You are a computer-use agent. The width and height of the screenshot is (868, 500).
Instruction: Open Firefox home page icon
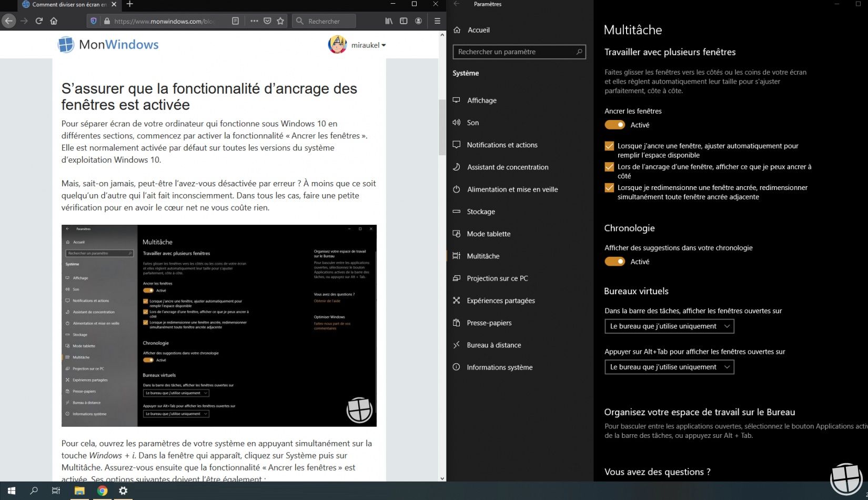(x=54, y=21)
